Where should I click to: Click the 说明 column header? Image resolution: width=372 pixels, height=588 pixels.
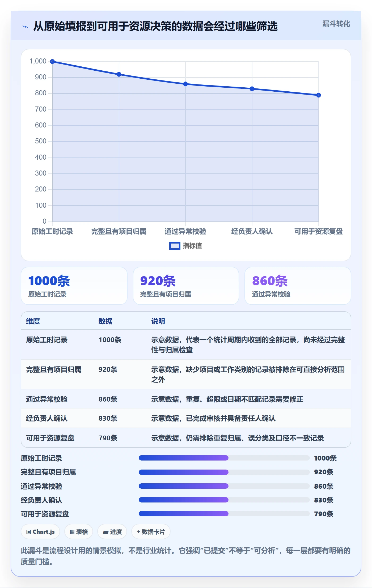[158, 321]
